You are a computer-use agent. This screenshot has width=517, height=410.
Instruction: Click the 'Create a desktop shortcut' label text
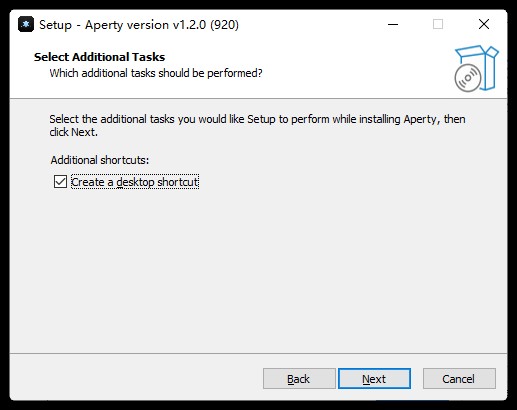[135, 182]
